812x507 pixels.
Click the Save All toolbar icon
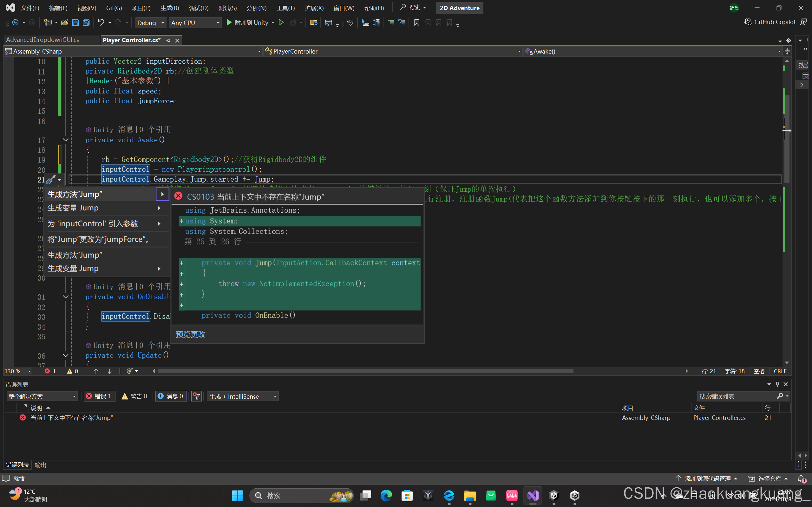click(x=86, y=22)
